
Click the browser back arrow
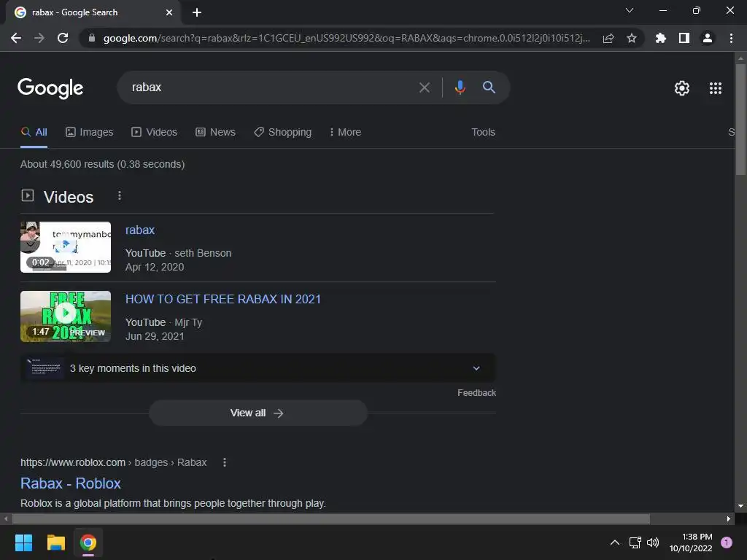point(16,38)
